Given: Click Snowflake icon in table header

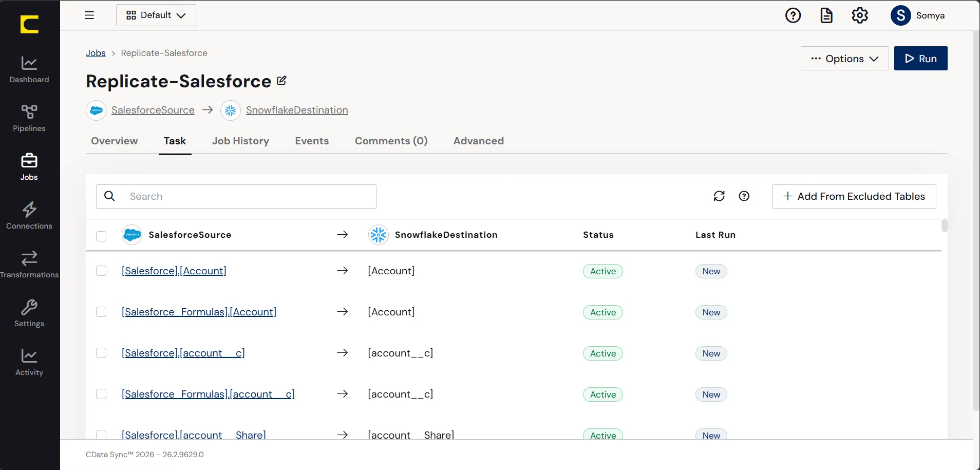Looking at the screenshot, I should [379, 235].
